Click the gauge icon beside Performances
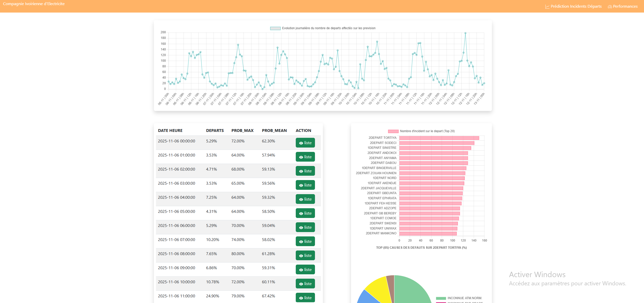 [610, 7]
